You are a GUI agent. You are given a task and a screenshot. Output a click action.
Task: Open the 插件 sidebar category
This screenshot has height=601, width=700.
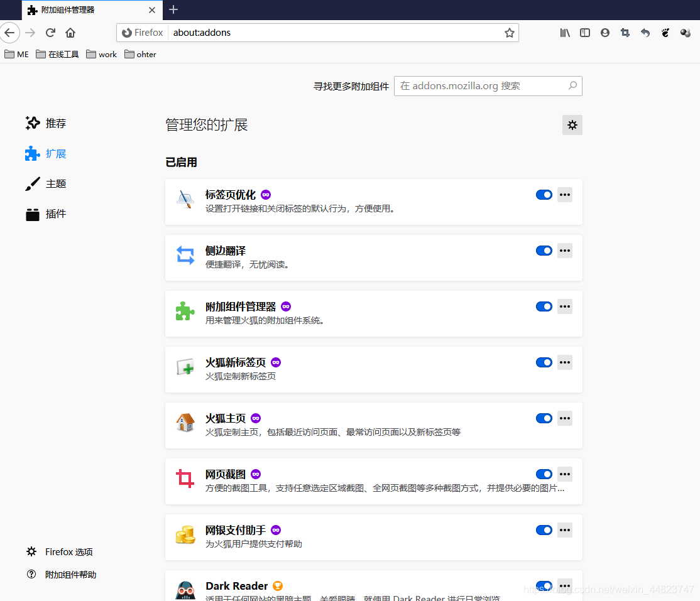click(46, 214)
